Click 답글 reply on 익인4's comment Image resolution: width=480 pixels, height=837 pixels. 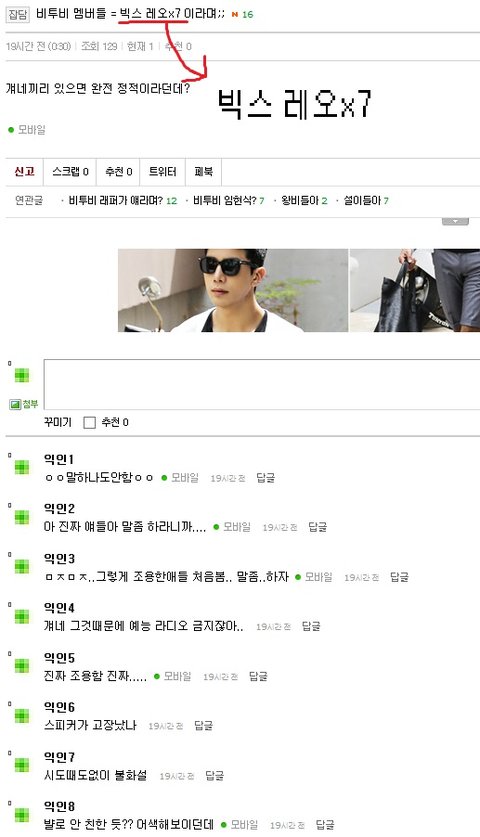pyautogui.click(x=311, y=627)
